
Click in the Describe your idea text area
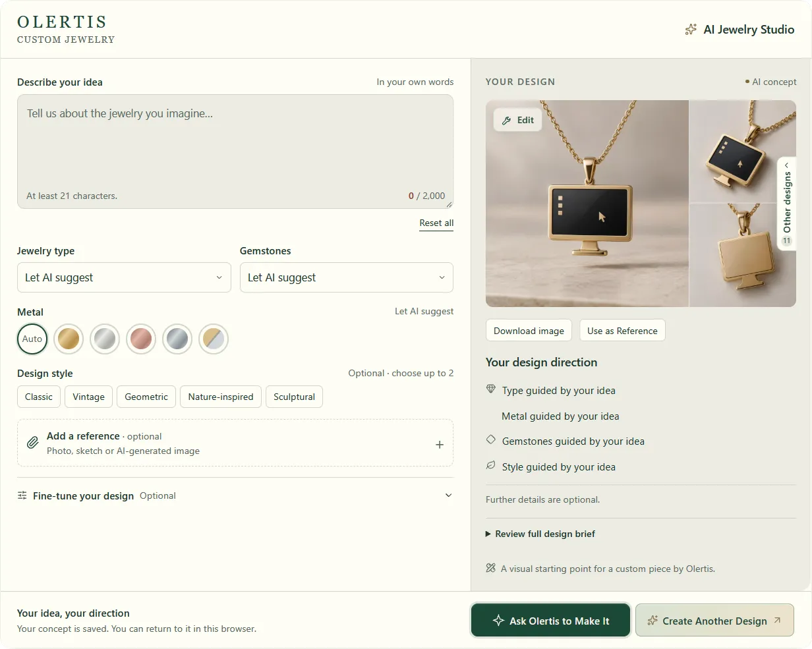(235, 152)
